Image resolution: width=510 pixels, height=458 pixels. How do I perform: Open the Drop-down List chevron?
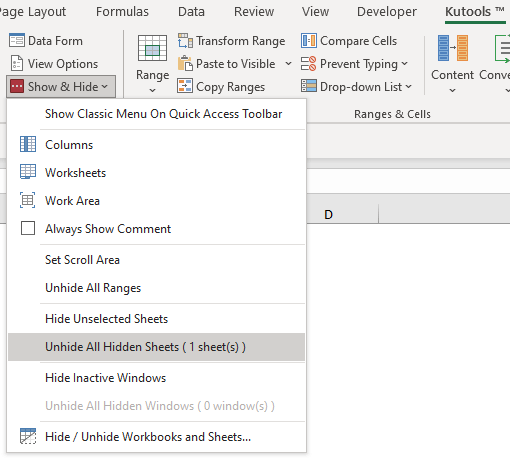click(409, 87)
